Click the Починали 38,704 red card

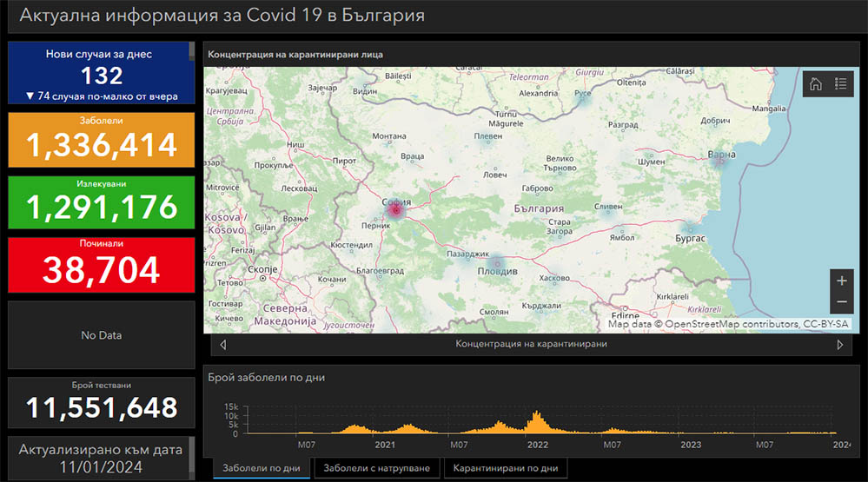click(102, 265)
